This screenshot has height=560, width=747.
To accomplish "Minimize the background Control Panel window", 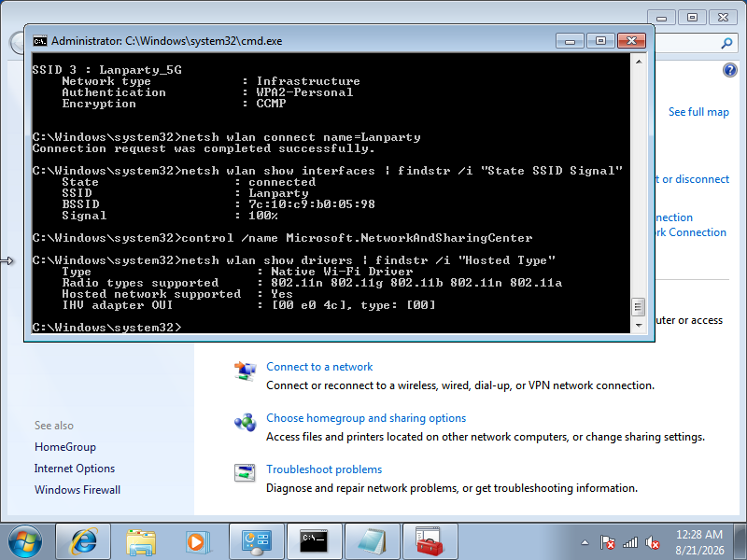I will click(x=661, y=18).
